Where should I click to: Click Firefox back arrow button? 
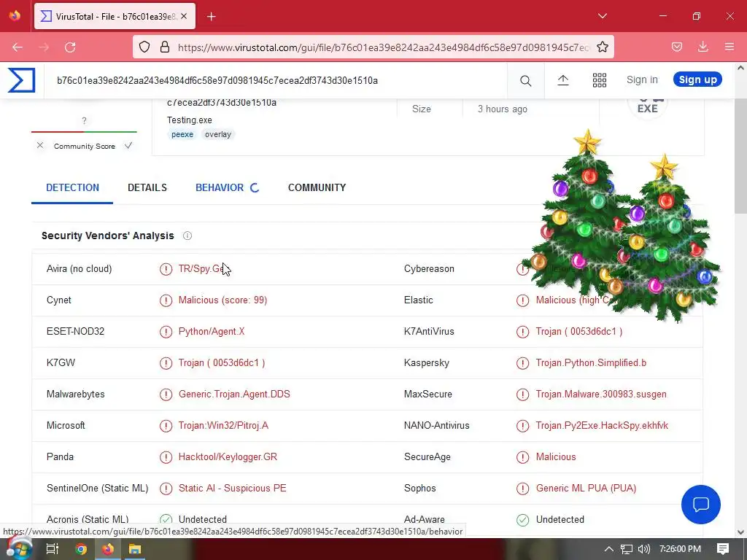click(18, 47)
